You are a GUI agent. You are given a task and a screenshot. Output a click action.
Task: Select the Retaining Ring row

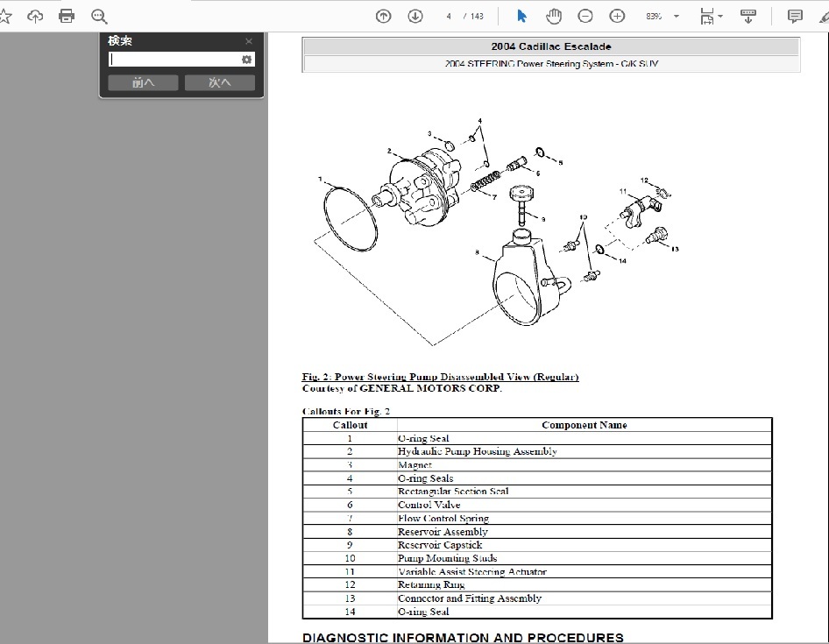[x=537, y=584]
